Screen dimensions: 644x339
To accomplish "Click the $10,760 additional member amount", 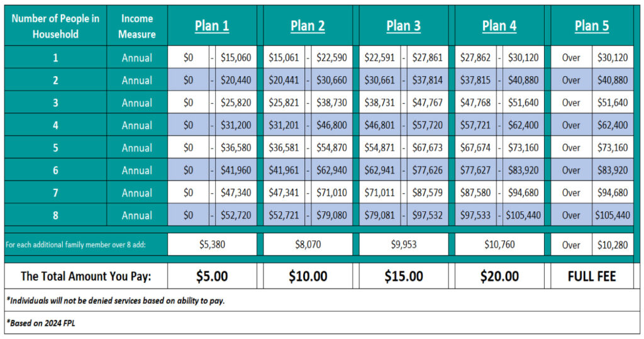I will [x=499, y=245].
